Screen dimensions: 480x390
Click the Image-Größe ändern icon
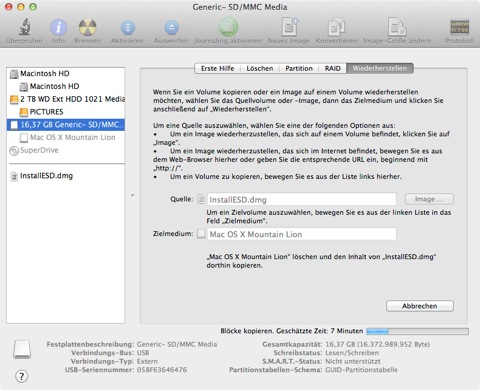tap(397, 27)
